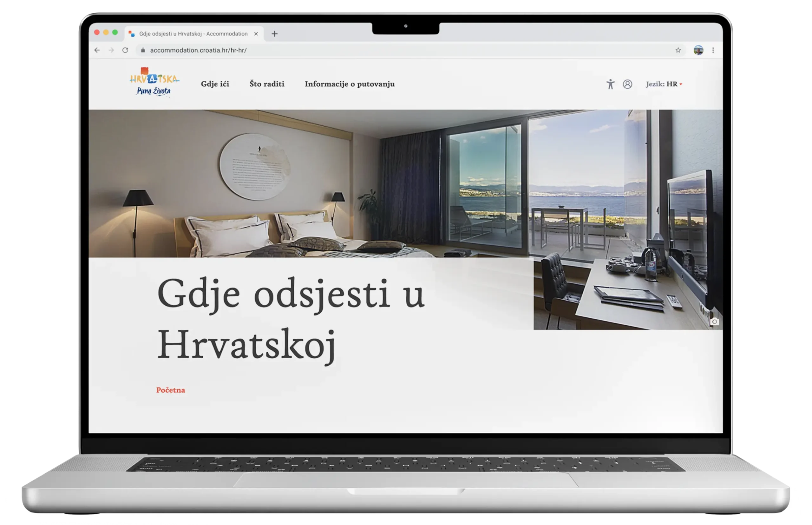This screenshot has width=812, height=525.
Task: Click the Chrome profile avatar
Action: [698, 50]
